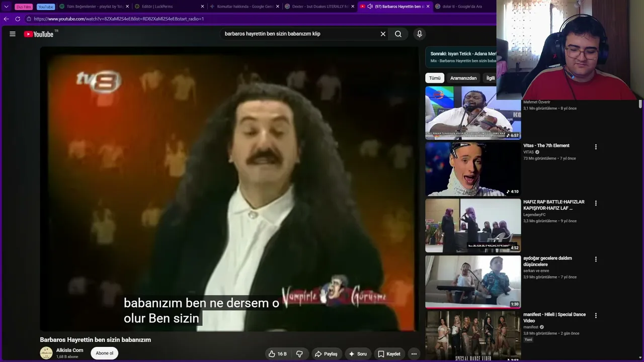
Task: Start voice search with the microphone
Action: click(x=420, y=34)
